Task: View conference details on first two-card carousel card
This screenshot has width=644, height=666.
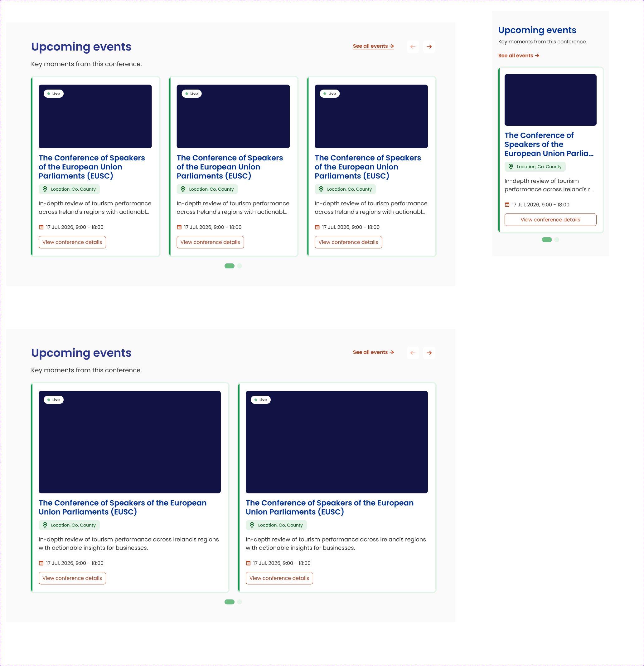Action: click(72, 578)
